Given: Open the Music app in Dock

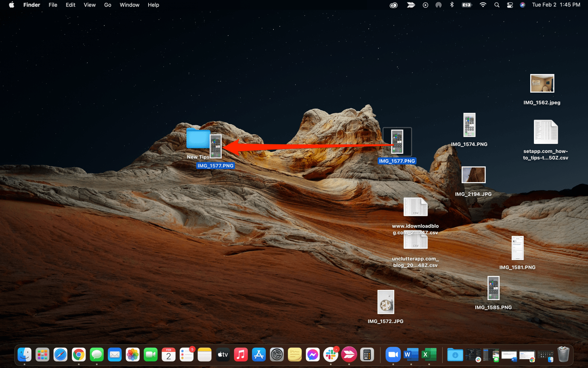Looking at the screenshot, I should (x=241, y=355).
